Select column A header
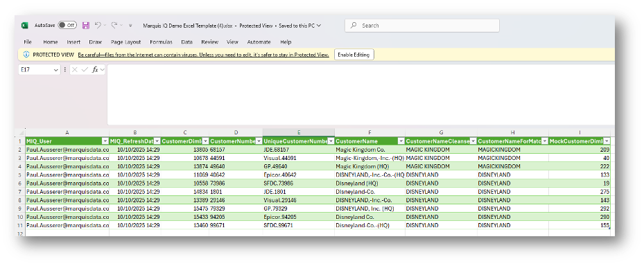The width and height of the screenshot is (644, 266). tap(67, 132)
